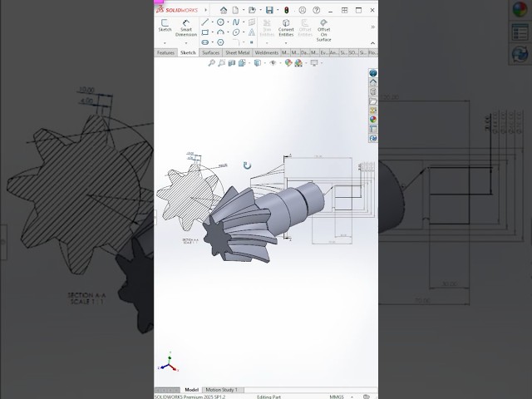This screenshot has width=532, height=399.
Task: Select the Arc sketch tool
Action: [220, 32]
